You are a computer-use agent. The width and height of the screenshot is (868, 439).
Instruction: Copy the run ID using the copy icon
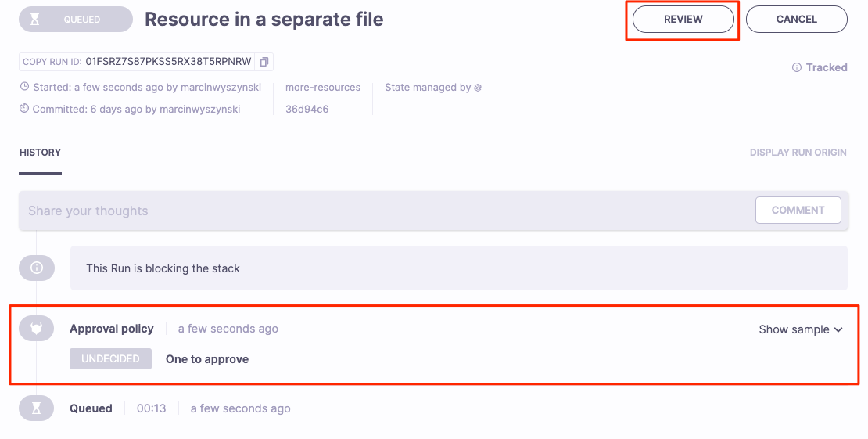pyautogui.click(x=264, y=62)
